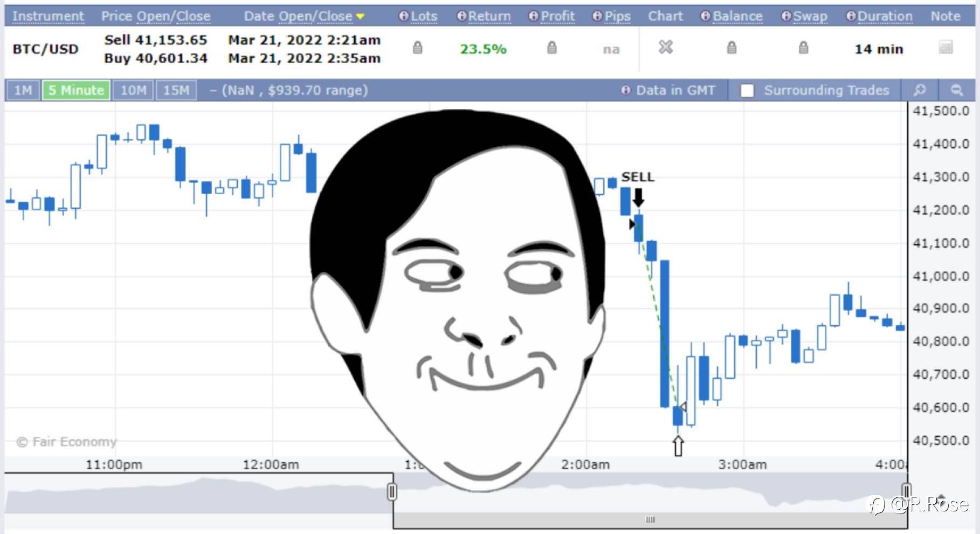Click the Profit column header
980x534 pixels.
(x=557, y=16)
